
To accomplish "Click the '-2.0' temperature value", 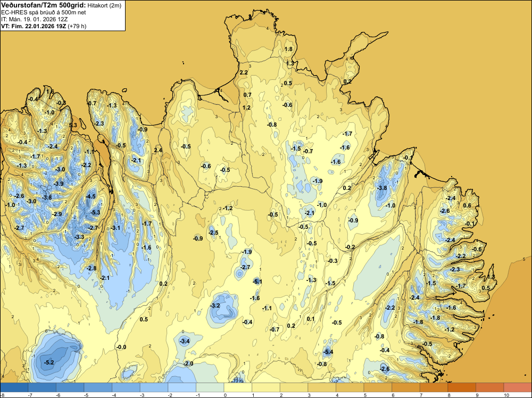I will pos(188,363).
